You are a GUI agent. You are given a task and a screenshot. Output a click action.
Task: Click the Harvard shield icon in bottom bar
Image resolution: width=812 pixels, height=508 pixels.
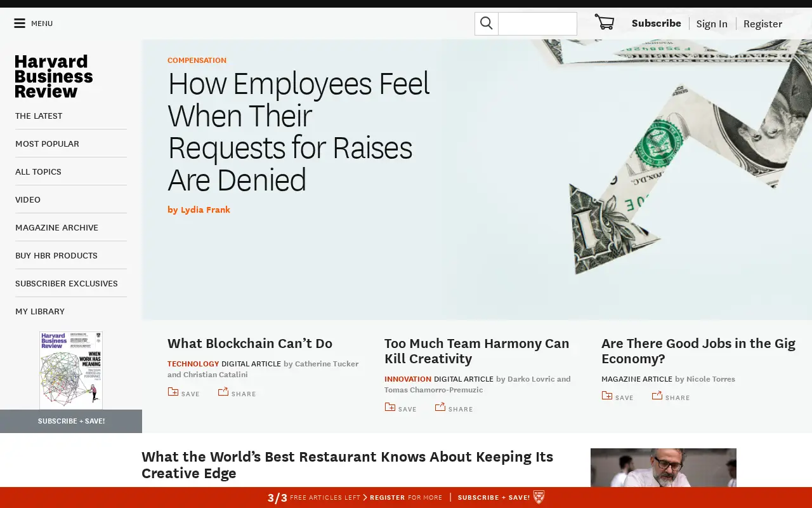[539, 497]
